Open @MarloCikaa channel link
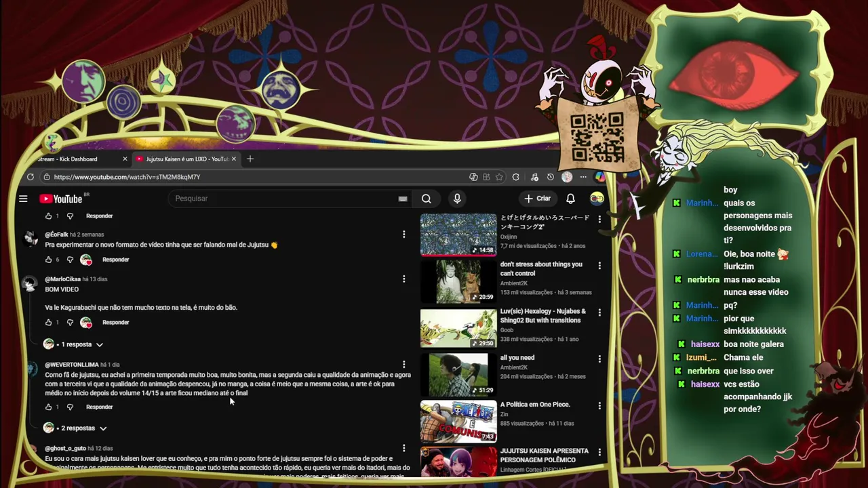Screen dimensions: 868x488 pyautogui.click(x=62, y=279)
